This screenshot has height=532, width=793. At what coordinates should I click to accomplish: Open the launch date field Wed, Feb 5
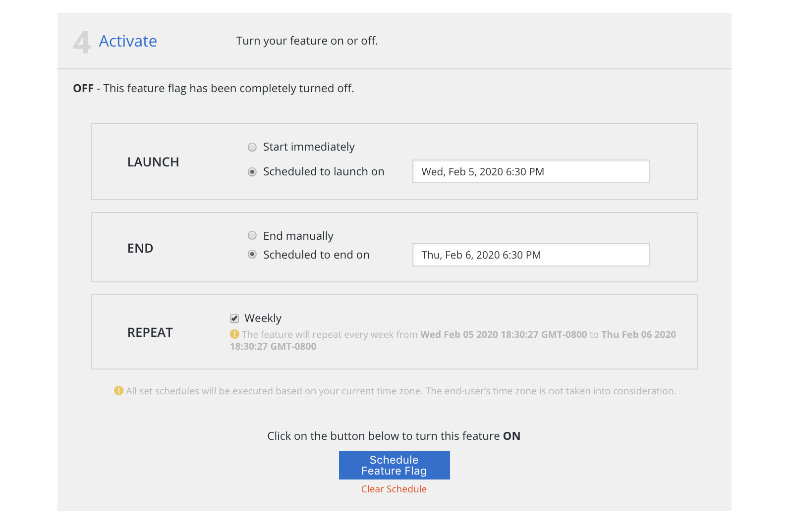(531, 171)
